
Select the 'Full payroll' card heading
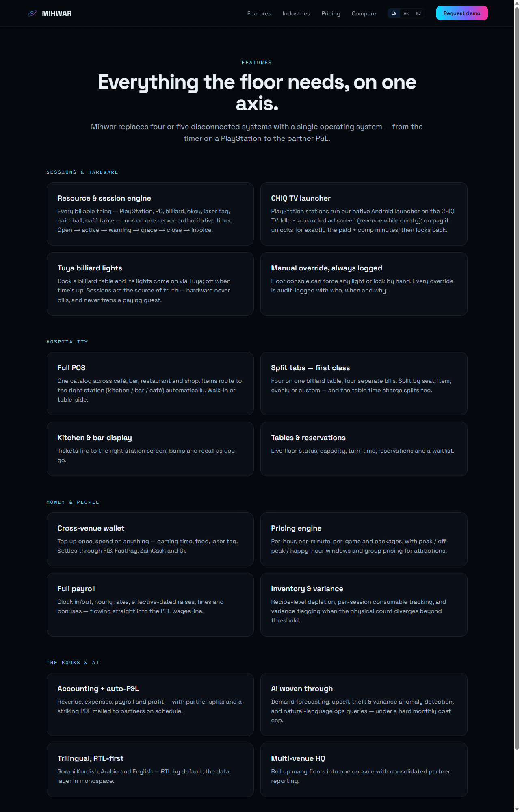pos(77,589)
